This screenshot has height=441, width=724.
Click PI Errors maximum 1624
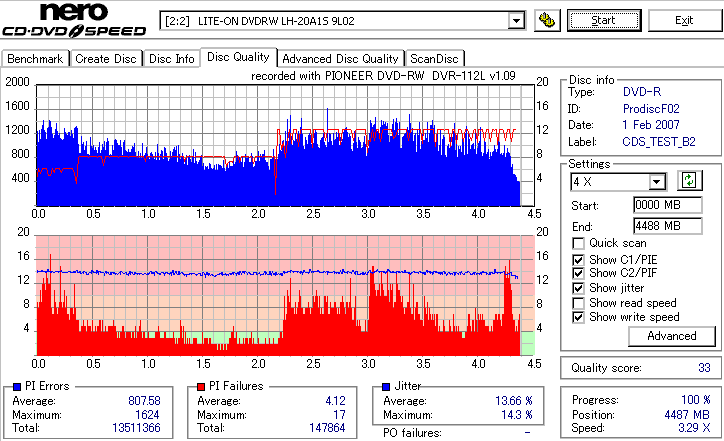point(147,415)
